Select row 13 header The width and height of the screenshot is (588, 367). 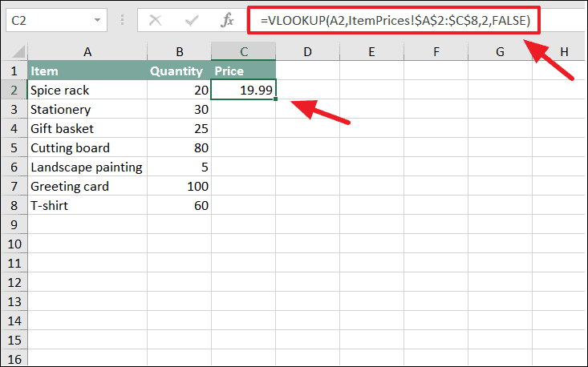14,301
